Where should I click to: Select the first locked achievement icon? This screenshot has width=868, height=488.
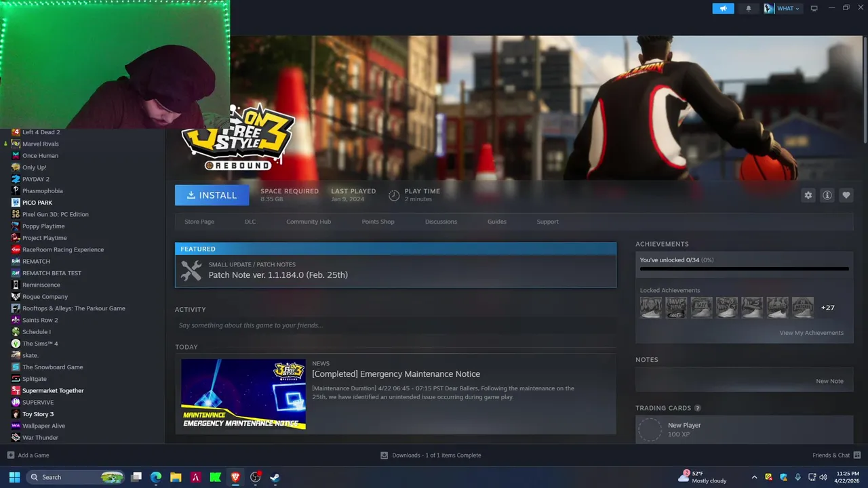click(x=651, y=307)
